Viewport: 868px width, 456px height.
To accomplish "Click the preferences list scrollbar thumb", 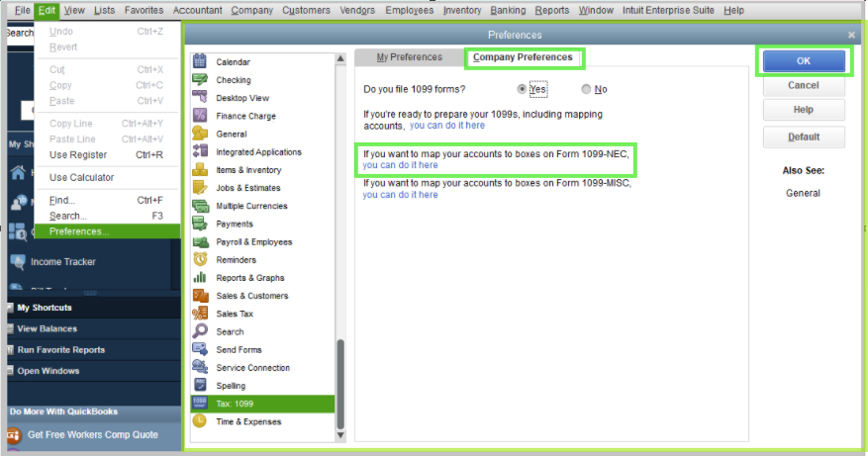I will tap(340, 384).
